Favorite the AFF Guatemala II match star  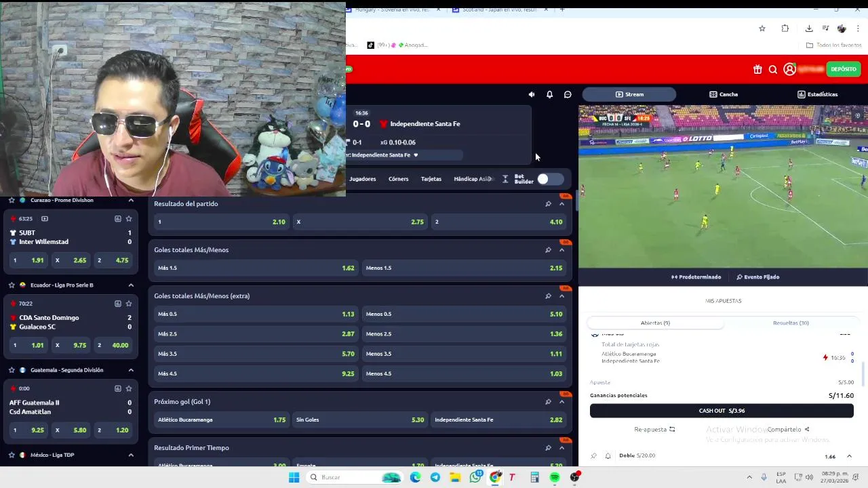(129, 388)
